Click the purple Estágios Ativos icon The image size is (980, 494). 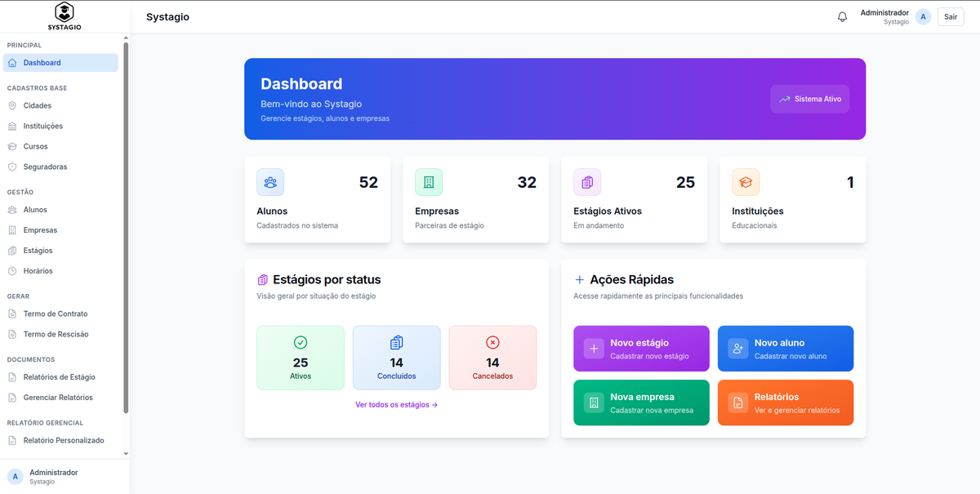[587, 182]
